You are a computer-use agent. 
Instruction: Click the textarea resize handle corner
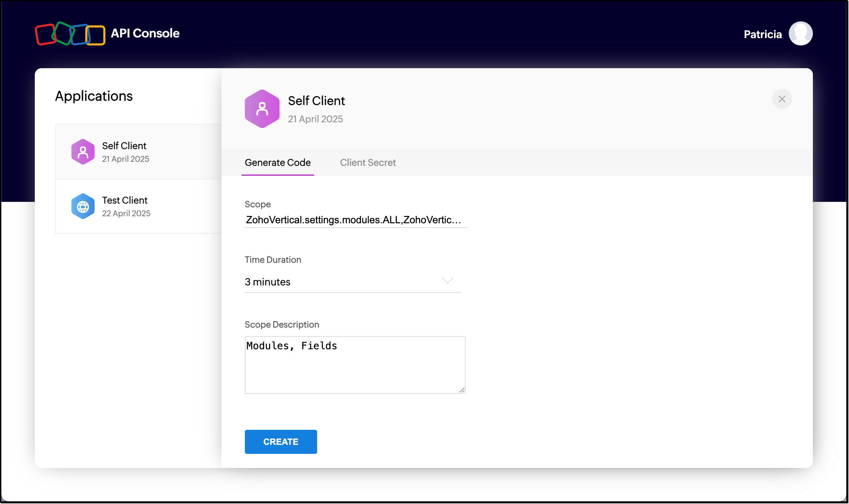click(x=462, y=390)
